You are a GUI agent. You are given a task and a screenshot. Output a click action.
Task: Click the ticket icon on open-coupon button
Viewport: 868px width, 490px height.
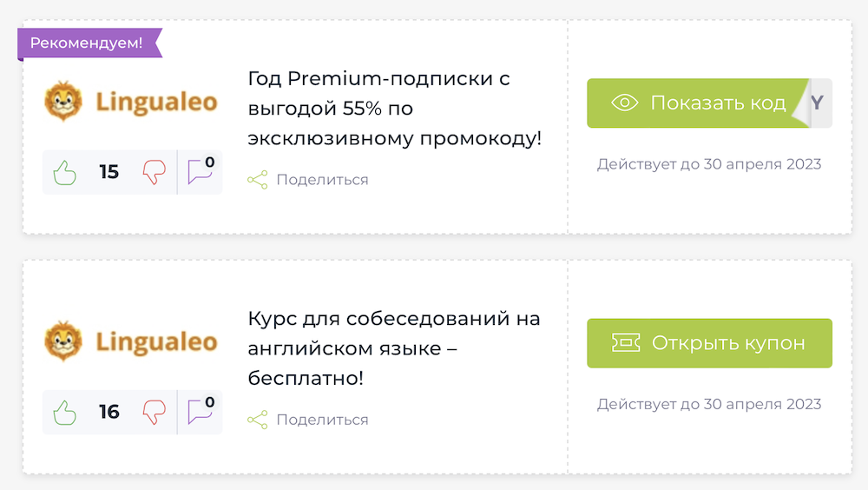coord(625,343)
